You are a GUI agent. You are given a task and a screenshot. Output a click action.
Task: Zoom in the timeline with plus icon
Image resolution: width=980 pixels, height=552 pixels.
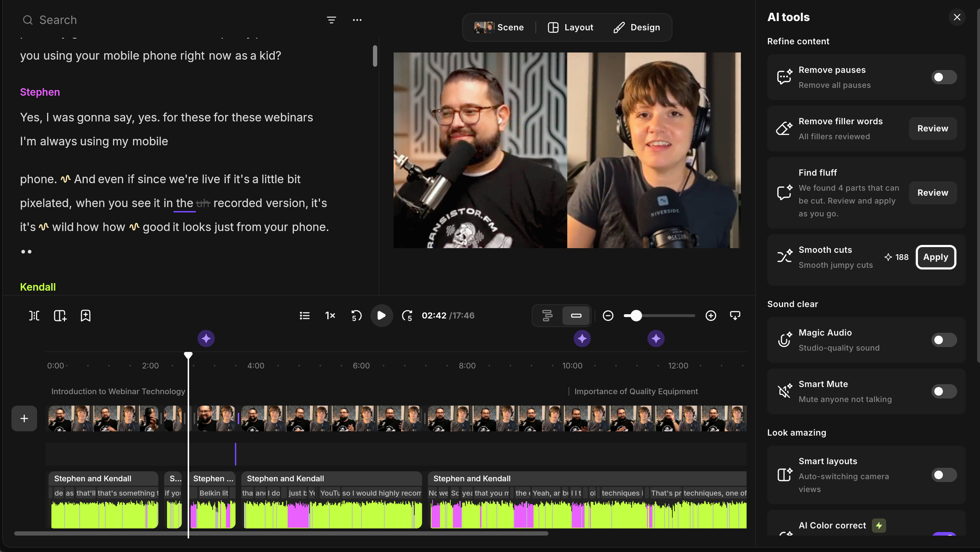point(711,316)
